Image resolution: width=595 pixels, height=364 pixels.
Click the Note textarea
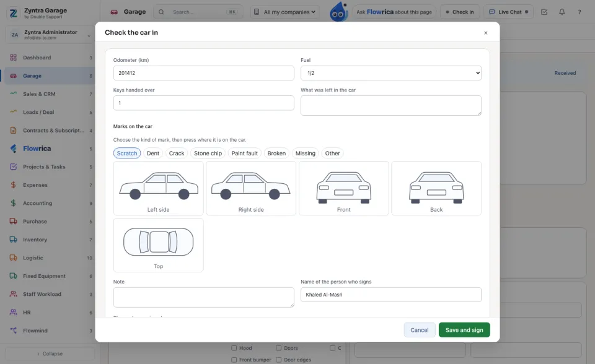203,297
